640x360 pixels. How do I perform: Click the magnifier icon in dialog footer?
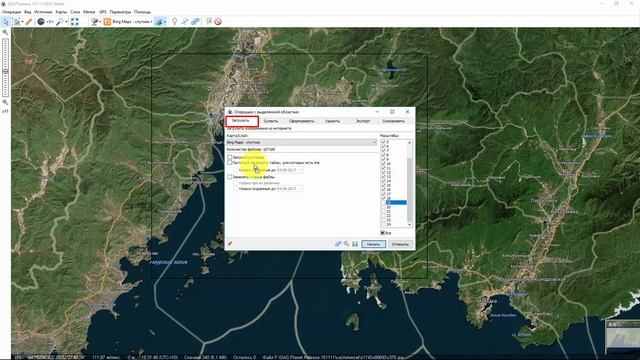(x=346, y=244)
